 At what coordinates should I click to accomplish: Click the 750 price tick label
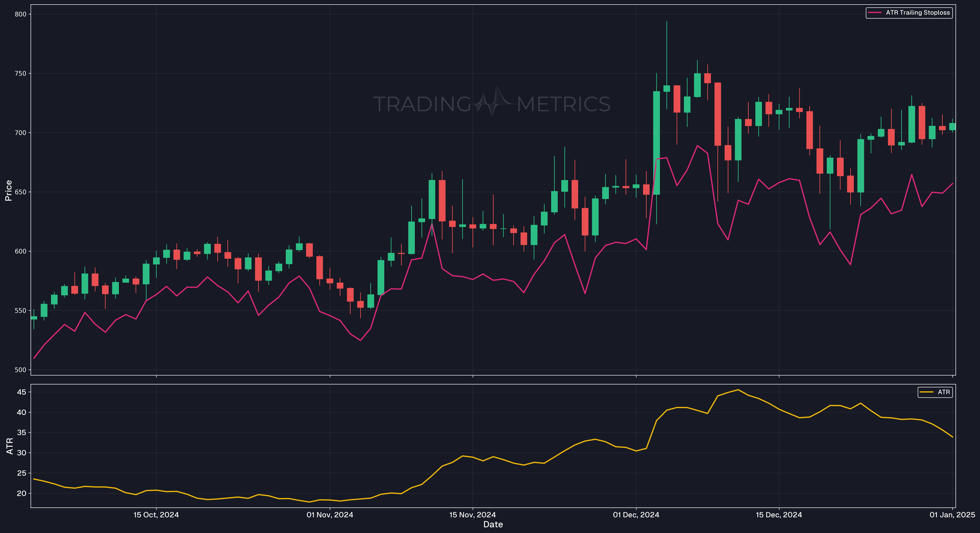(x=21, y=73)
